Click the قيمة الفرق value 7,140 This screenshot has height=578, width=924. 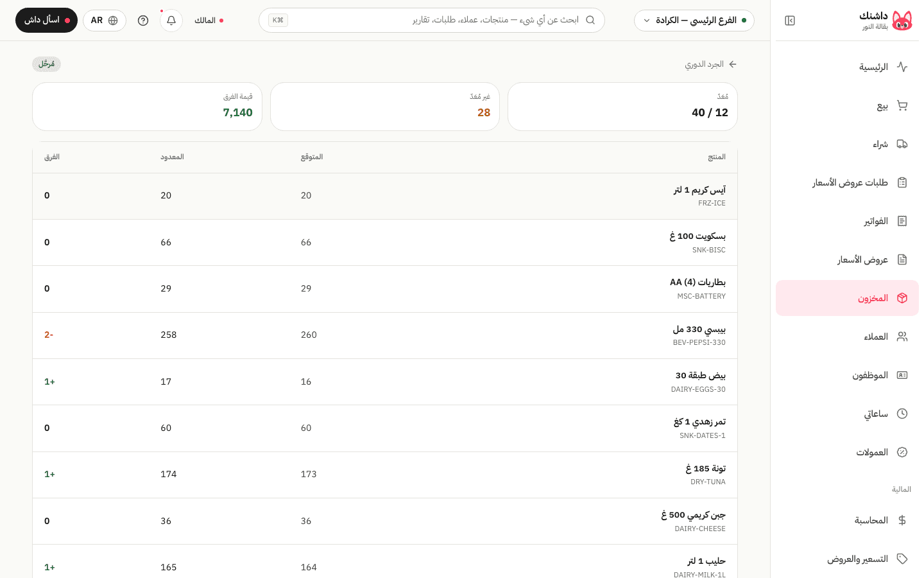click(238, 112)
